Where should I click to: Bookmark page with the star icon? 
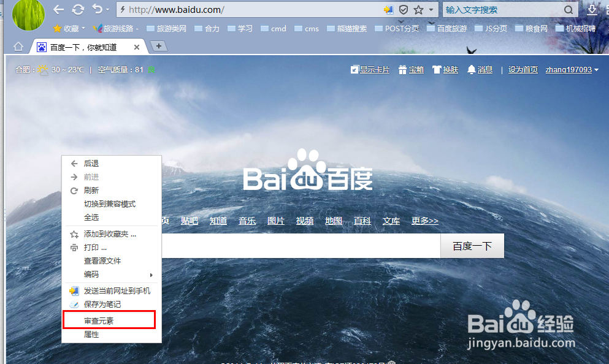[418, 10]
